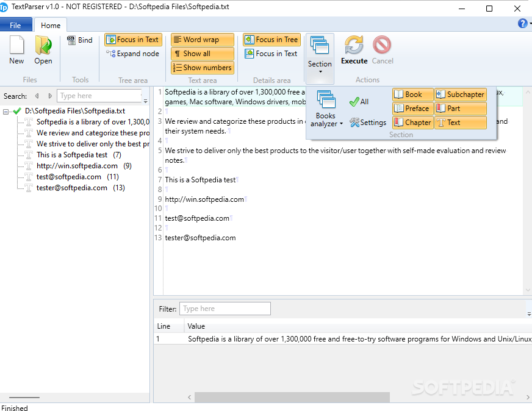Toggle Word wrap option
The height and width of the screenshot is (411, 532).
[x=203, y=40]
